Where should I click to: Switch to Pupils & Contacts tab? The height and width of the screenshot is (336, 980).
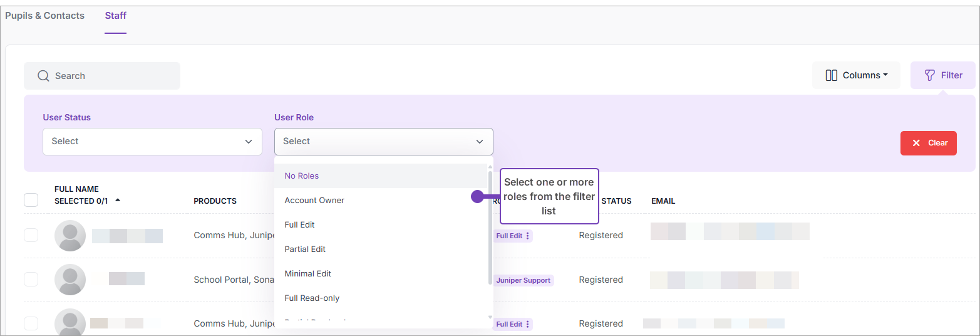[44, 16]
